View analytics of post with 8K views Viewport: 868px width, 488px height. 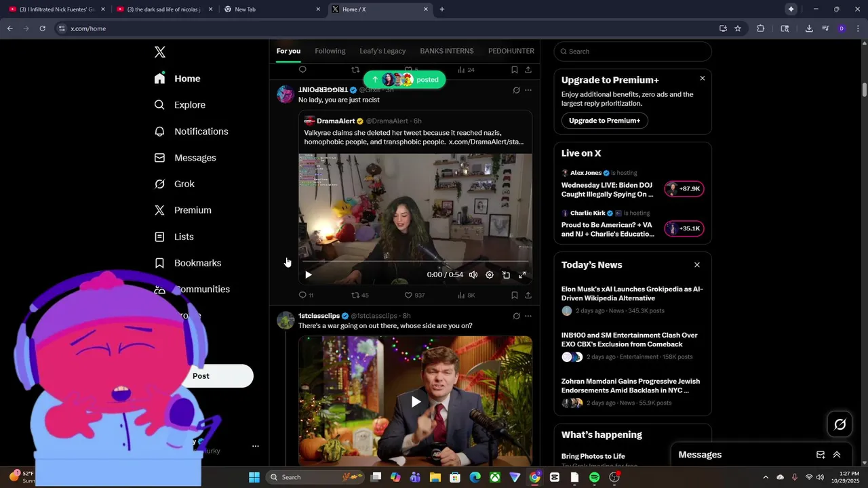pyautogui.click(x=467, y=296)
